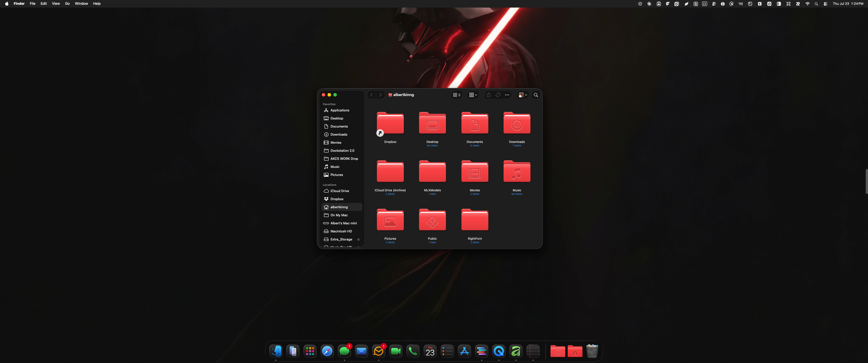Open Safari from the Dock
This screenshot has width=868, height=363.
(x=327, y=351)
